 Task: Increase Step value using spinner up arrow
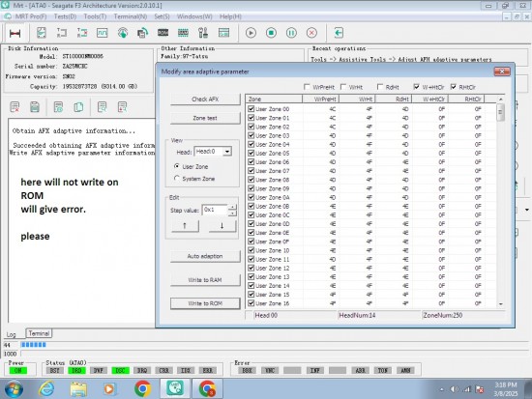232,207
